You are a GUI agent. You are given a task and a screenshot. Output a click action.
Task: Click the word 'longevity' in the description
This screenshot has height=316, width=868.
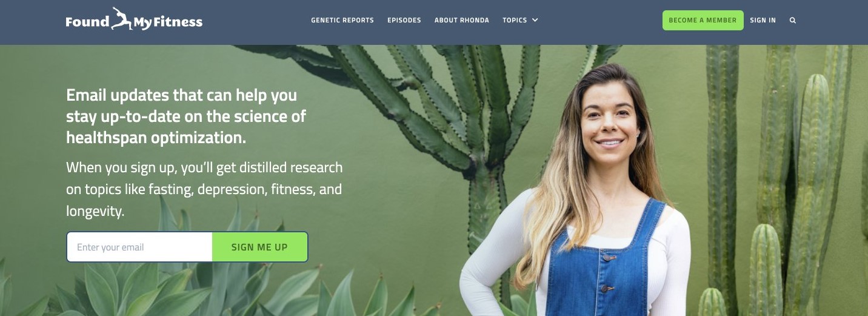click(94, 212)
